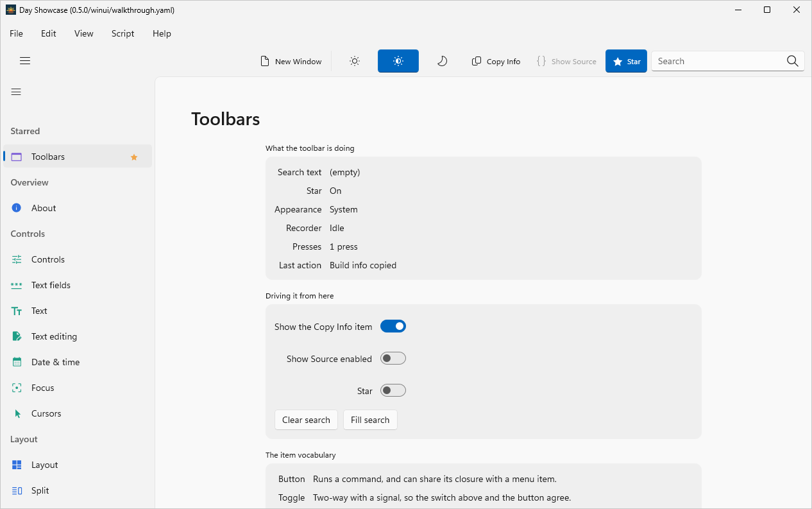Open the Layout page

(78, 465)
